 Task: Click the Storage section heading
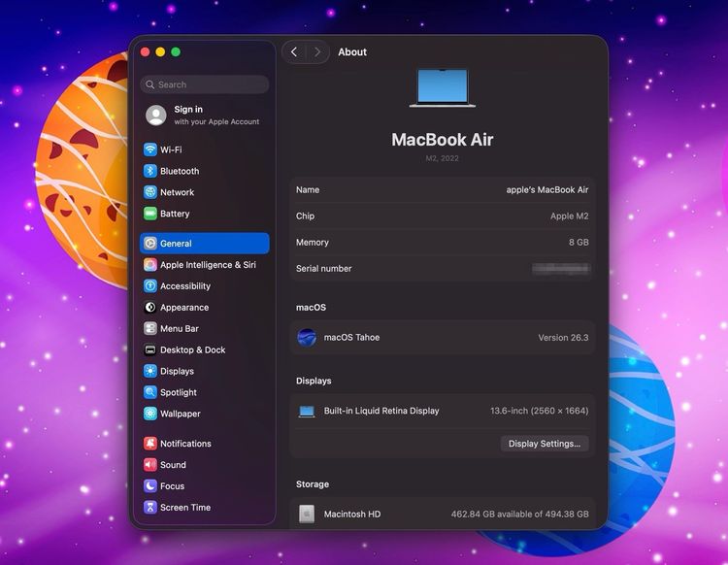point(313,484)
